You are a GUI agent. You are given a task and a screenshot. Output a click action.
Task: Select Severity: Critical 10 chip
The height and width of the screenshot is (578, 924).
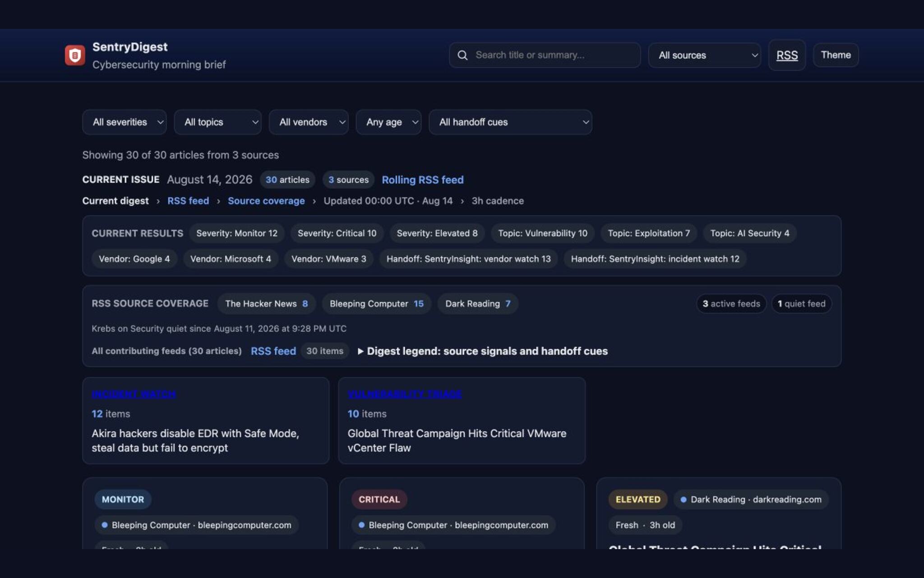pyautogui.click(x=337, y=233)
